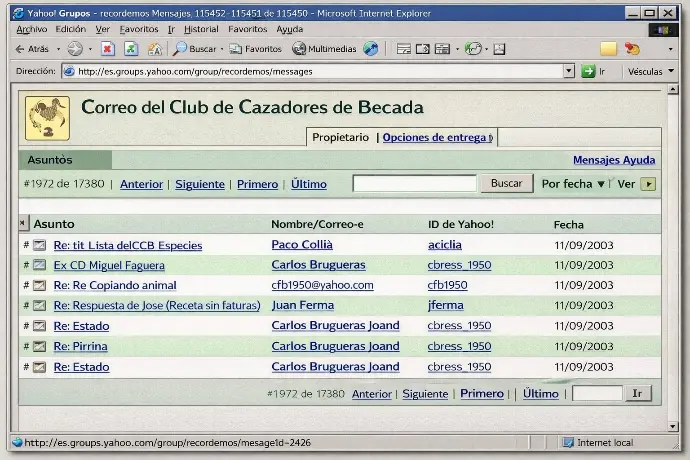Click the green Ir go arrow button

point(588,71)
